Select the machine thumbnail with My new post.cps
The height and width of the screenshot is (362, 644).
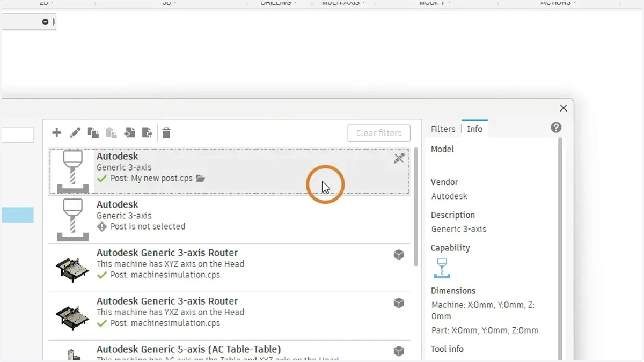[x=72, y=172]
